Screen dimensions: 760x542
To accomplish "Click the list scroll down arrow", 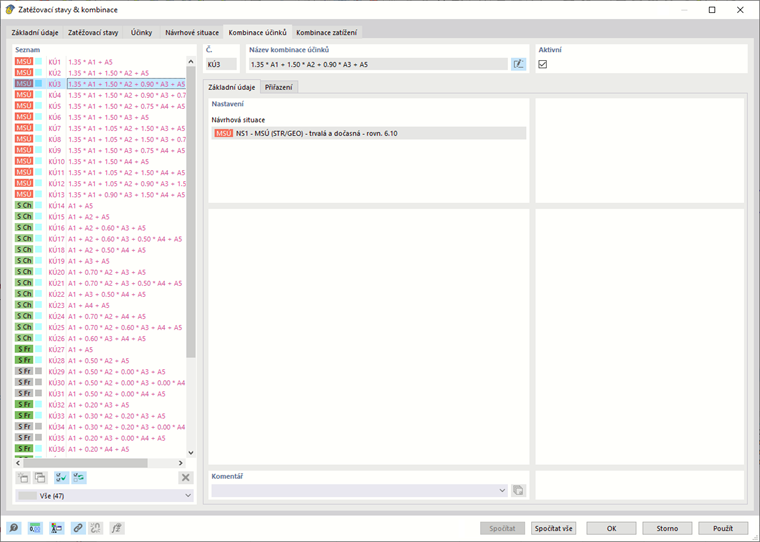I will pos(190,452).
